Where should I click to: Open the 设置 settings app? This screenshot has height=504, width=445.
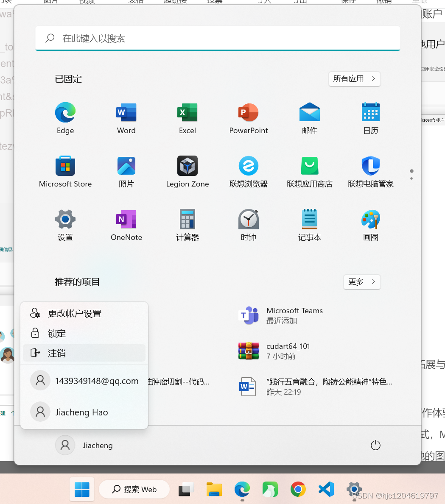[65, 225]
